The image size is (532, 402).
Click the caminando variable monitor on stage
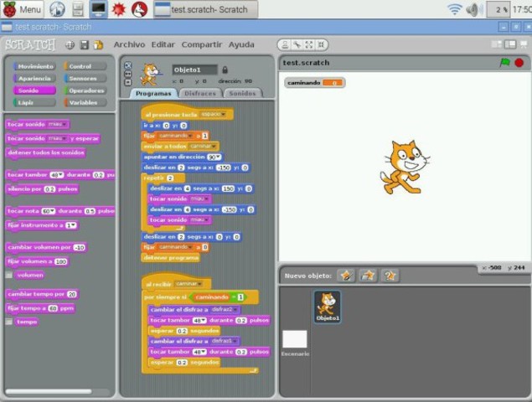pos(314,83)
